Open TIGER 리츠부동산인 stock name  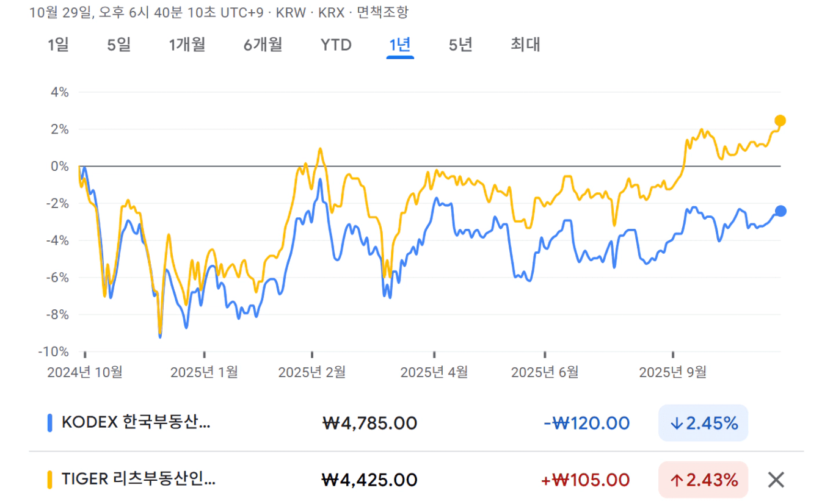coord(138,480)
